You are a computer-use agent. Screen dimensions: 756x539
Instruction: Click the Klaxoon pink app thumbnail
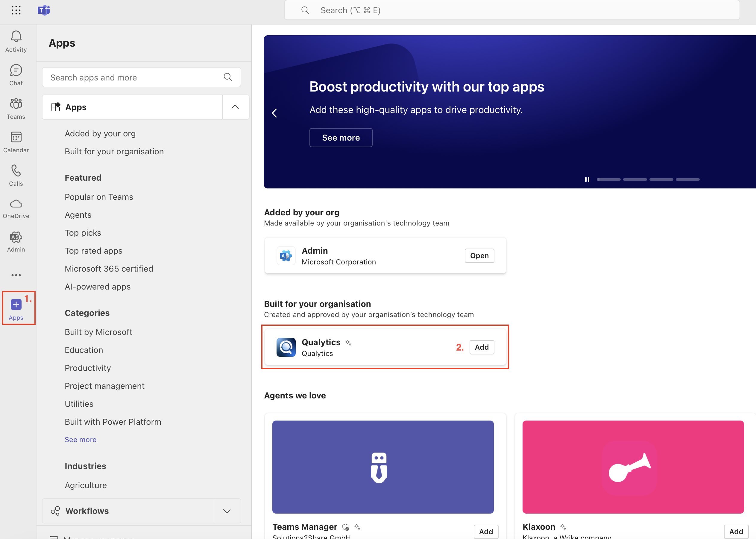[x=633, y=467]
